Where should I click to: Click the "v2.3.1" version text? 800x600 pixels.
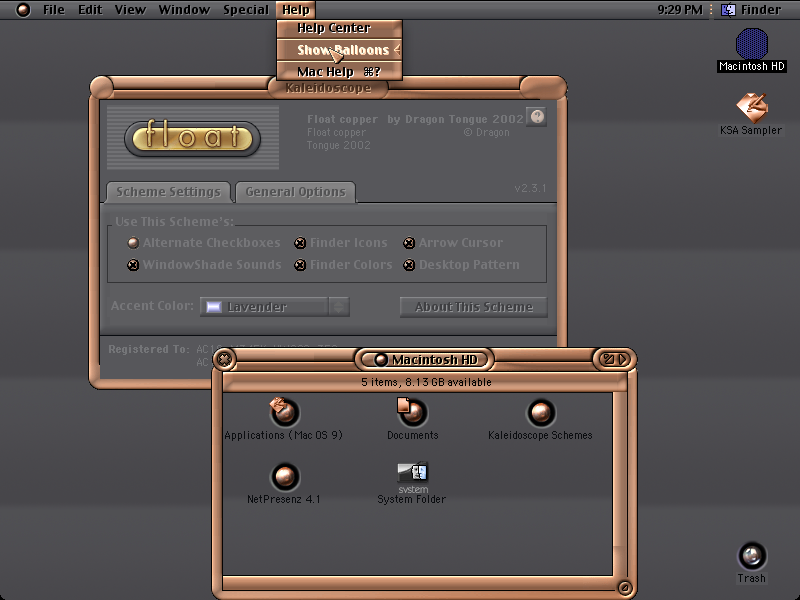point(530,188)
